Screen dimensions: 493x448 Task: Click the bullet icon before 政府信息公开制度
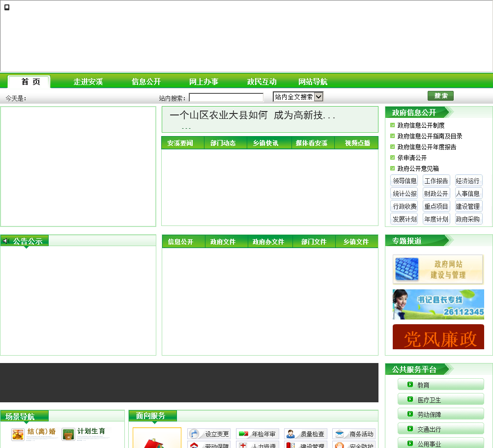point(392,125)
